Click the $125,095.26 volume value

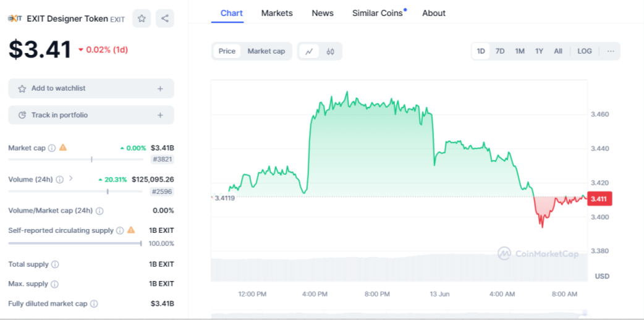click(153, 179)
